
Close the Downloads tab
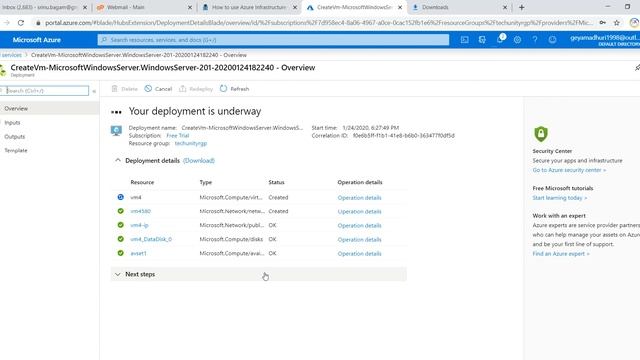click(505, 7)
